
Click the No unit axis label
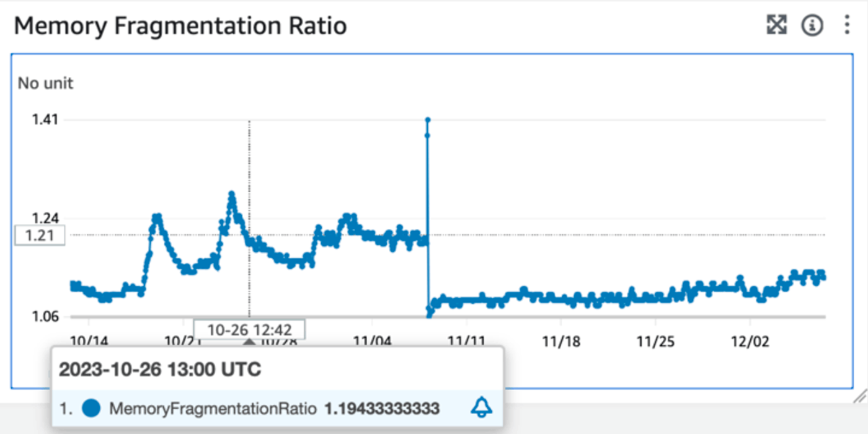(45, 83)
